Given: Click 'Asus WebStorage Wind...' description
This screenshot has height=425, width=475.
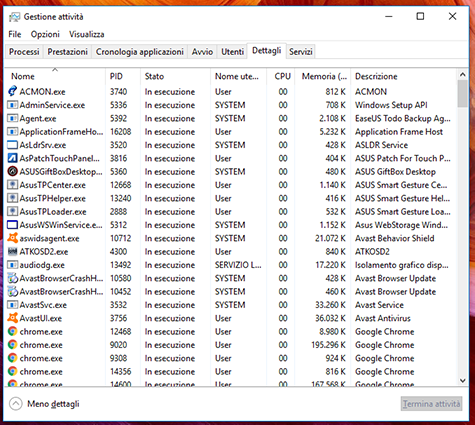Looking at the screenshot, I should pos(401,225).
